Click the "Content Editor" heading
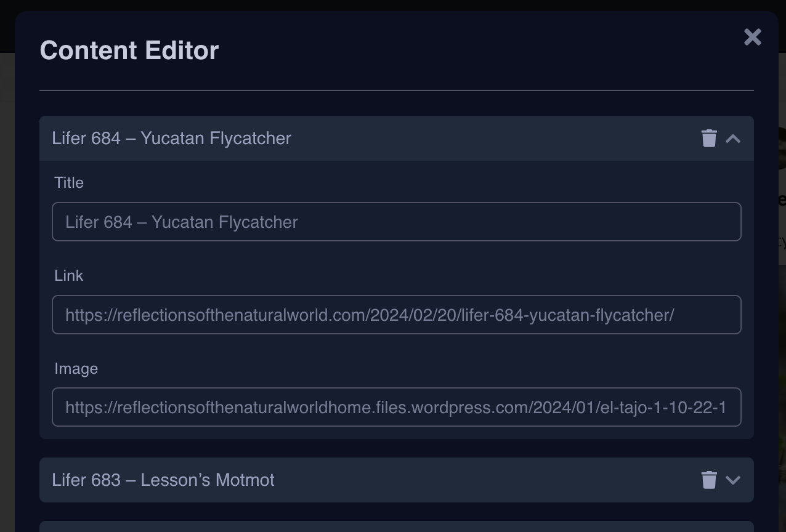 pyautogui.click(x=129, y=50)
